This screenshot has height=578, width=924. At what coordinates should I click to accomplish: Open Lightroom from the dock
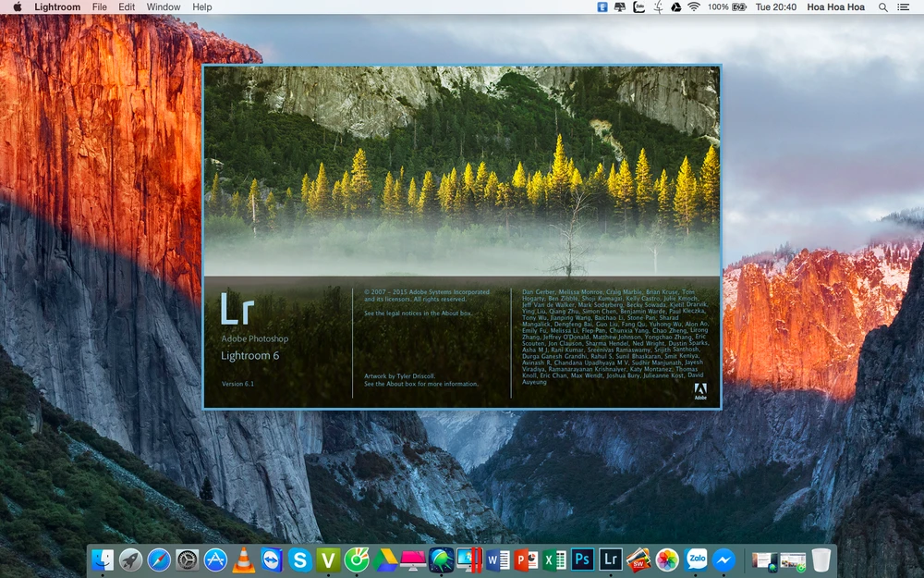[610, 560]
